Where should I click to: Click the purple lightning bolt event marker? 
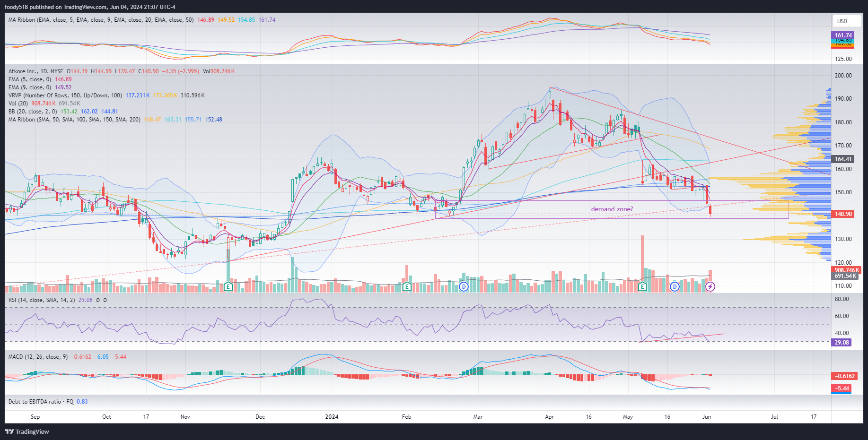click(x=710, y=286)
